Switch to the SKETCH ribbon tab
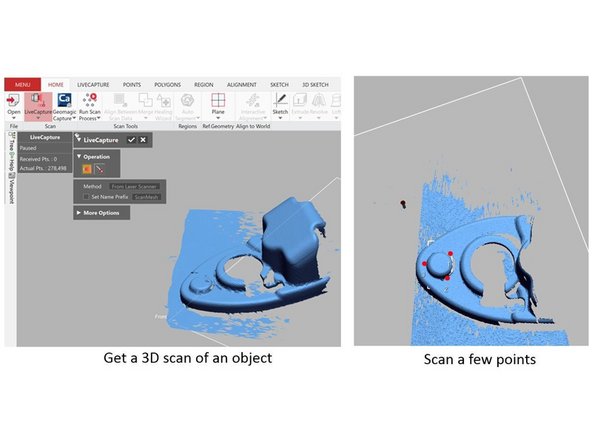The image size is (592, 444). pyautogui.click(x=279, y=85)
